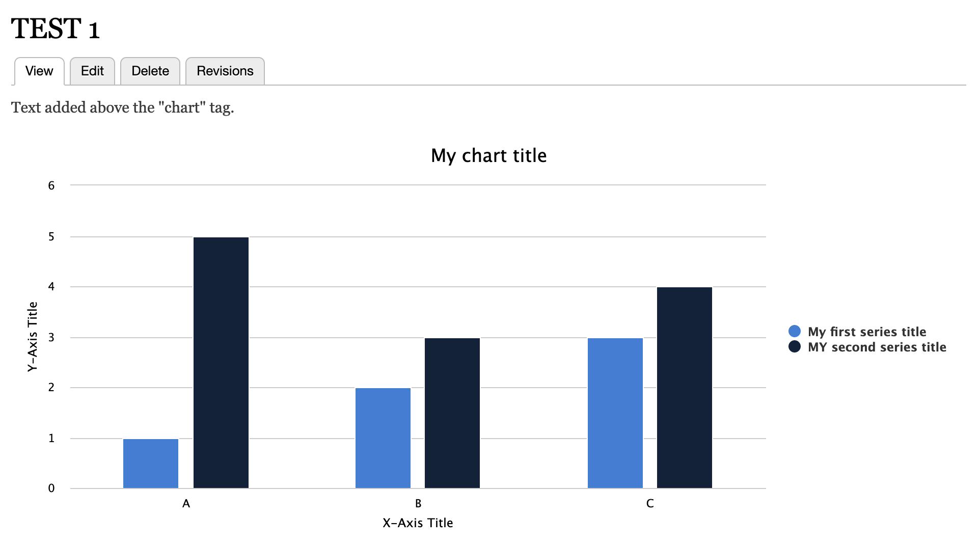Click the blue bar for category C
Image resolution: width=980 pixels, height=543 pixels.
coord(615,413)
